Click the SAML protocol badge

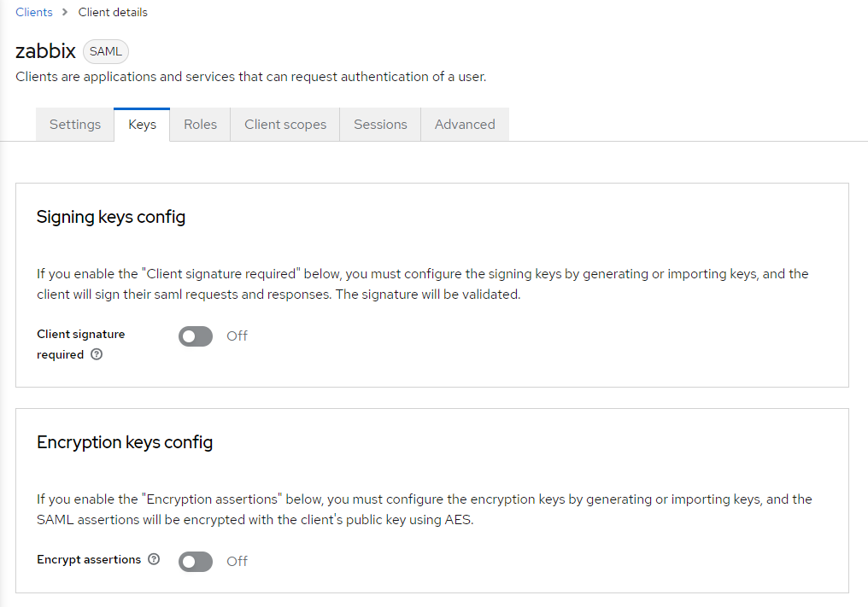point(106,51)
